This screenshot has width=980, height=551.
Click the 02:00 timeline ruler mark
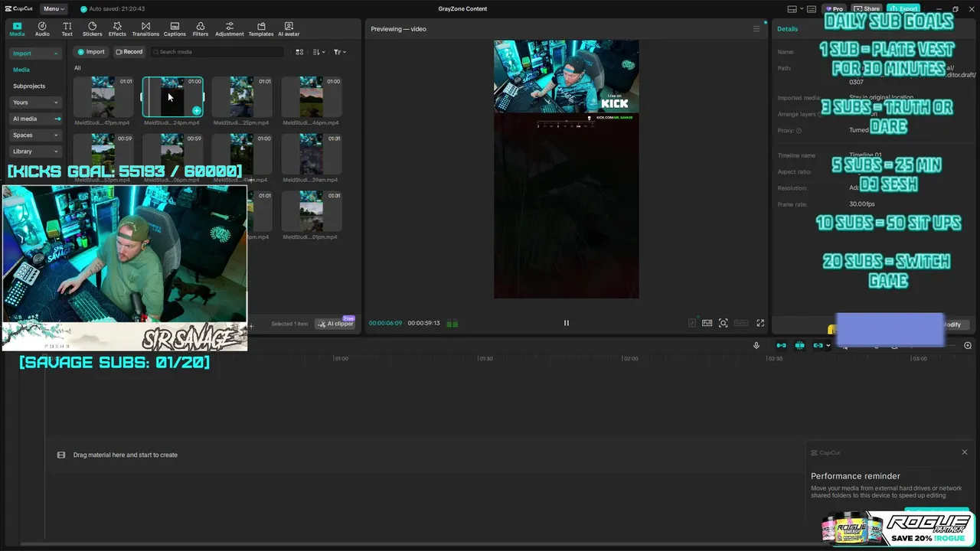pos(630,358)
